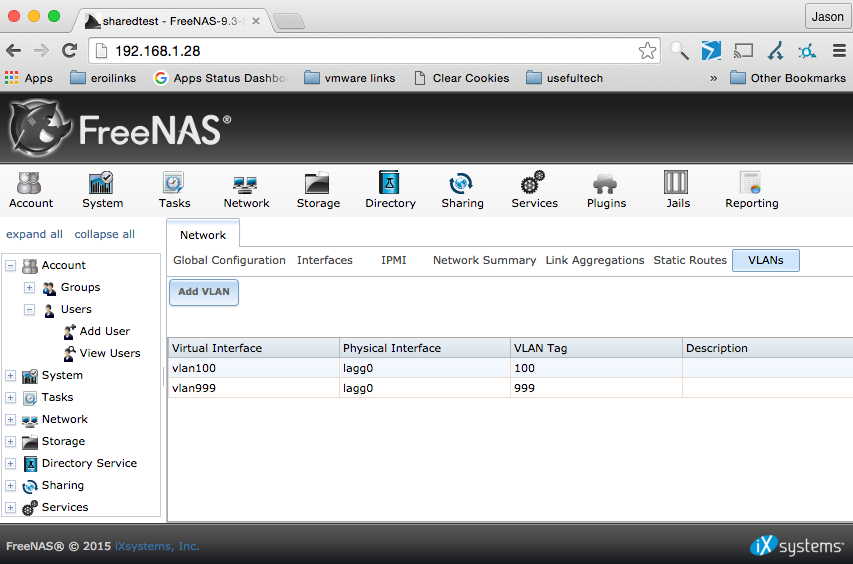Switch to Interfaces tab

(325, 260)
